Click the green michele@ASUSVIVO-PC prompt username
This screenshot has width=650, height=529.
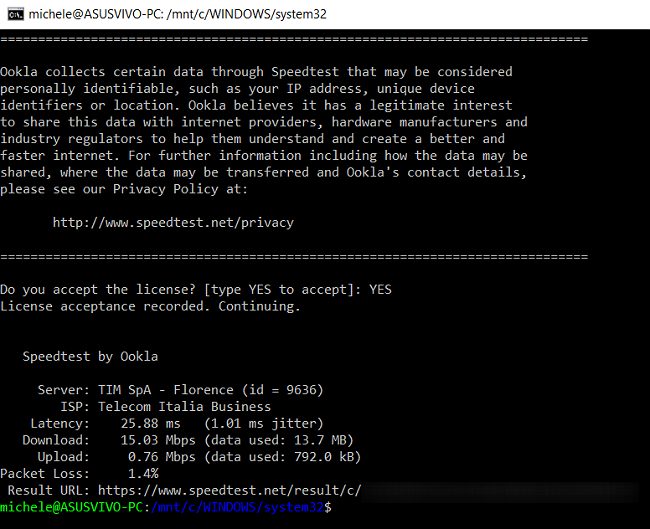(71, 507)
